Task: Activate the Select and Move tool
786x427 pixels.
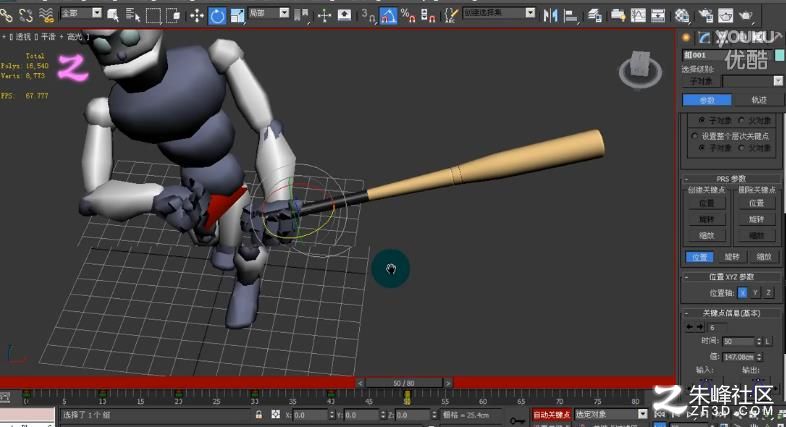Action: point(196,16)
